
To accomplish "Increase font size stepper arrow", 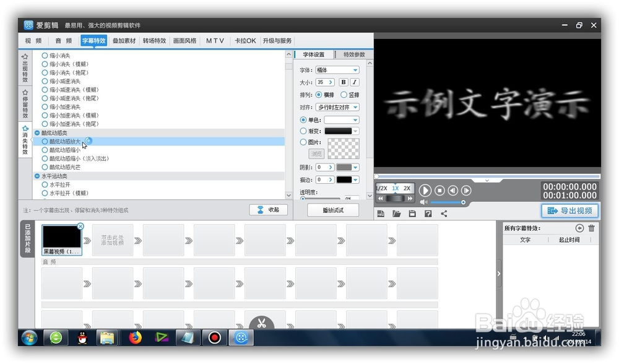I will click(x=331, y=82).
